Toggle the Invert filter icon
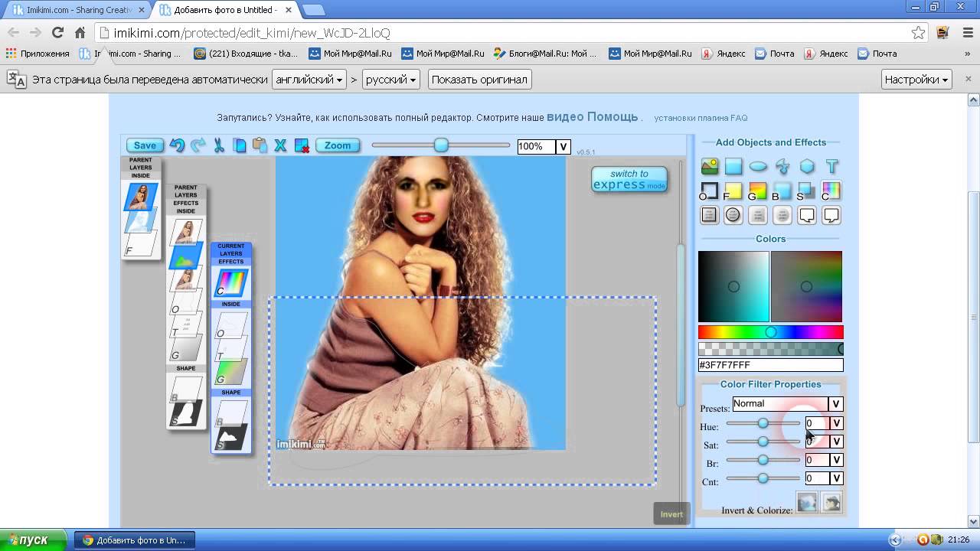The width and height of the screenshot is (980, 551). (x=807, y=502)
